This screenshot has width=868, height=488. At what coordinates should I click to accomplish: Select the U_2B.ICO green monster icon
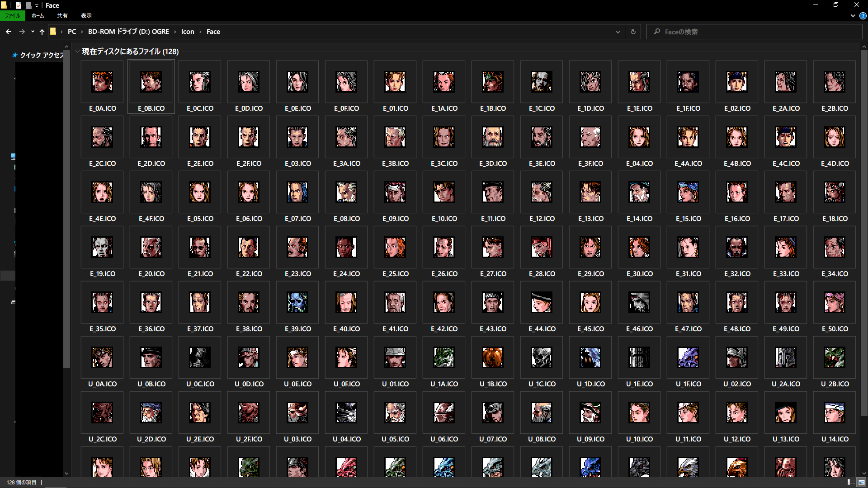click(x=835, y=358)
